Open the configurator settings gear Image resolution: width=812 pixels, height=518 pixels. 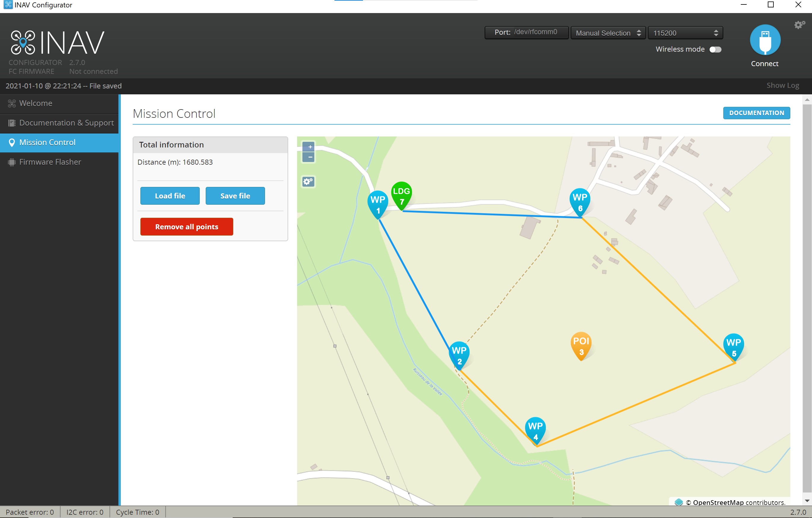(799, 25)
